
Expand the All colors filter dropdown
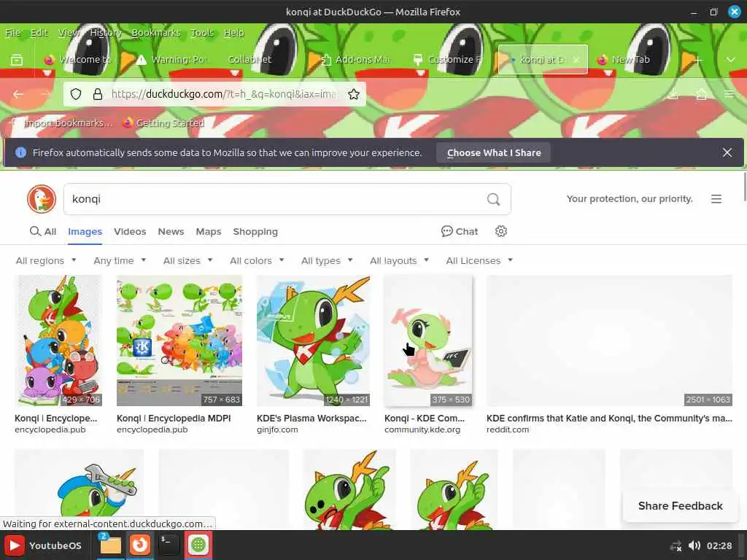click(257, 260)
